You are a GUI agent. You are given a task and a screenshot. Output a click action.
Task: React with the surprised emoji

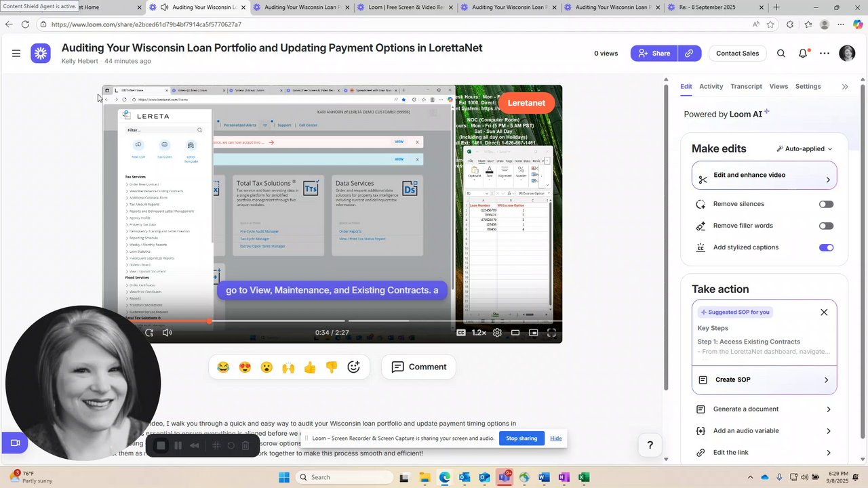pos(267,367)
